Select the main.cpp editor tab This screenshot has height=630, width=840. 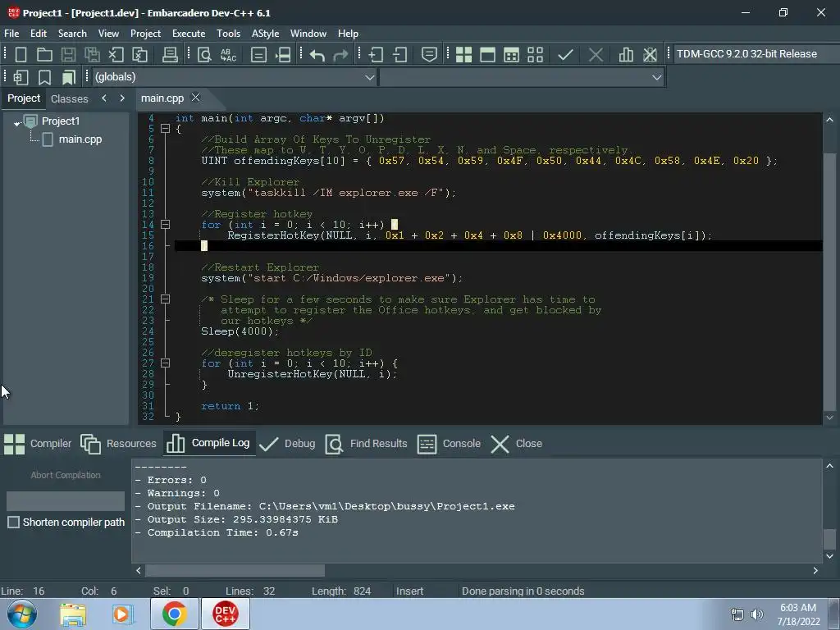click(x=162, y=98)
